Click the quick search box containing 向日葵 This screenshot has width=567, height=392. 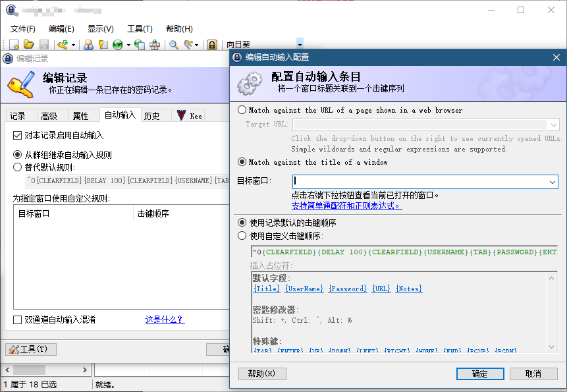click(x=260, y=45)
